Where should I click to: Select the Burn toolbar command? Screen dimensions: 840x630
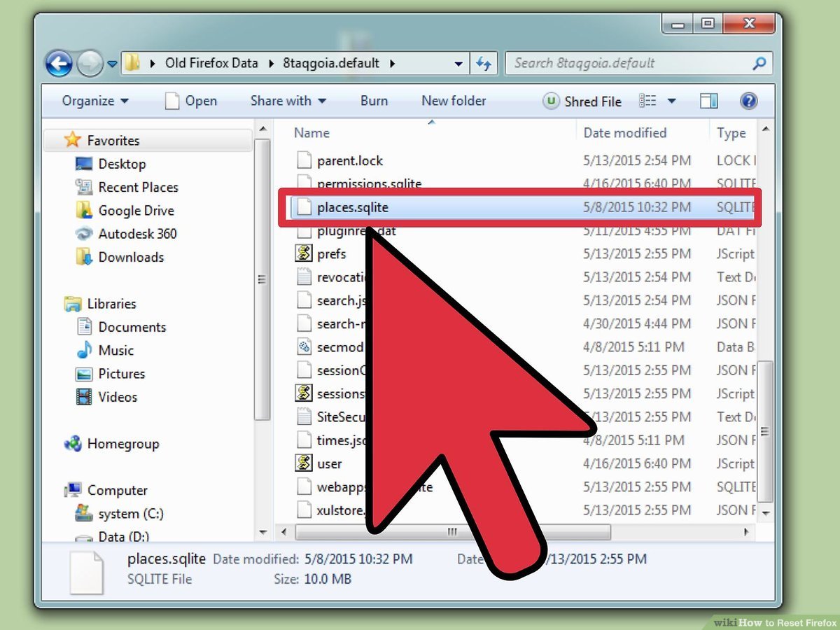click(x=374, y=101)
